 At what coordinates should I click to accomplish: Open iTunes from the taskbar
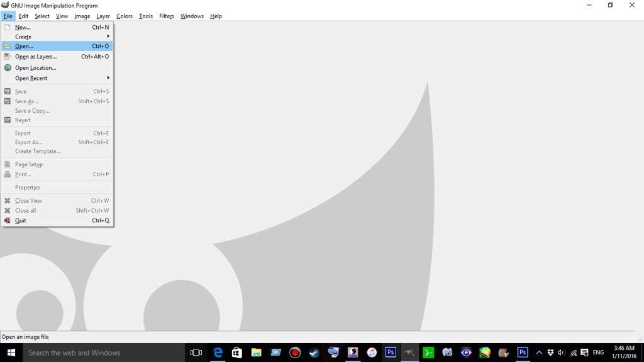pos(372,353)
